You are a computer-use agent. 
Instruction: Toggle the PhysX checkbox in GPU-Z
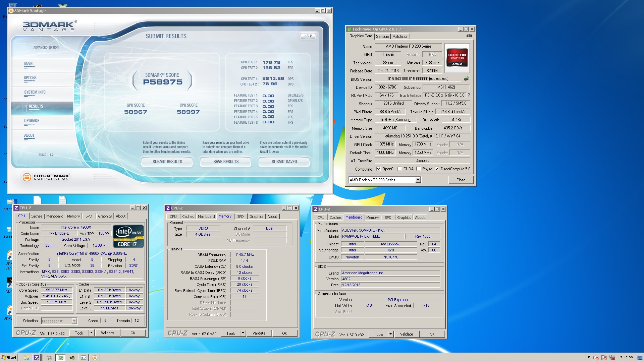[x=418, y=169]
